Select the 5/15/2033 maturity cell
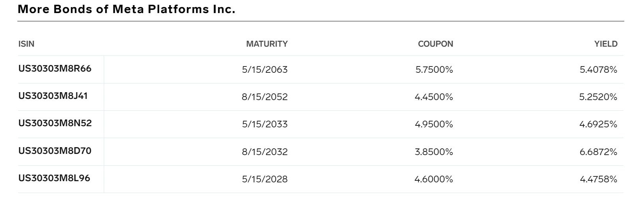644x197 pixels. (x=264, y=124)
